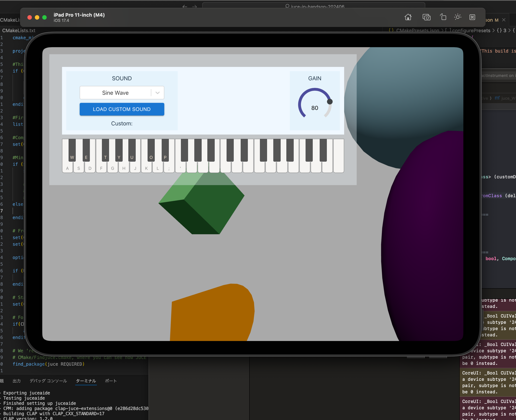Image resolution: width=516 pixels, height=420 pixels.
Task: Open the Sine Wave sound dropdown
Action: (122, 93)
